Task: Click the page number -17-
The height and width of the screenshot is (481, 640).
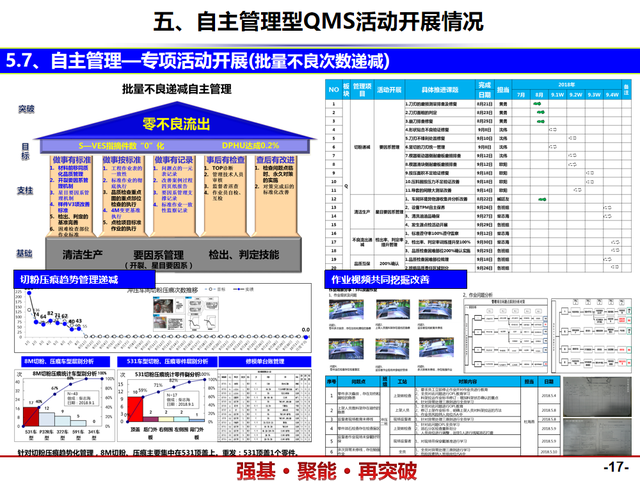Action: click(x=616, y=467)
